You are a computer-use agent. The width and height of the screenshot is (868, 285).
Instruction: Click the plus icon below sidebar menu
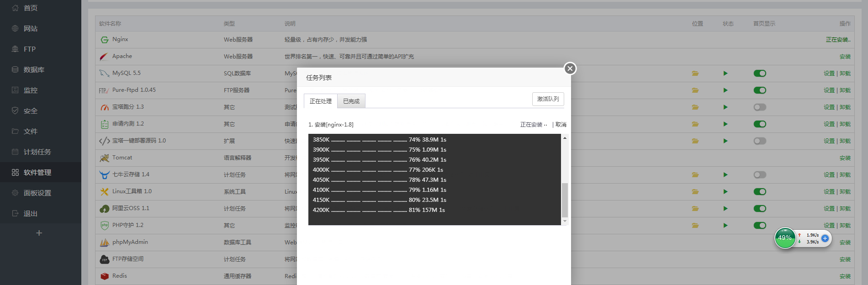(x=39, y=233)
